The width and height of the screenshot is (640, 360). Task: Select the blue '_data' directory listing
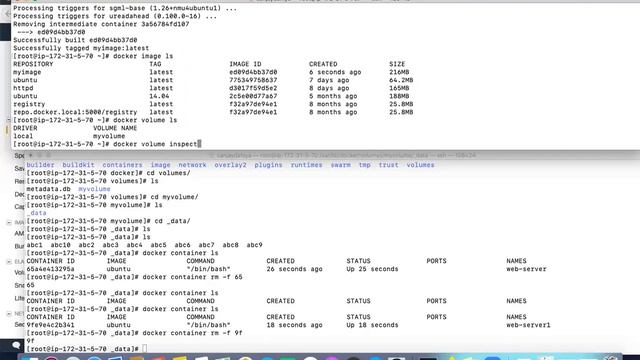click(36, 213)
